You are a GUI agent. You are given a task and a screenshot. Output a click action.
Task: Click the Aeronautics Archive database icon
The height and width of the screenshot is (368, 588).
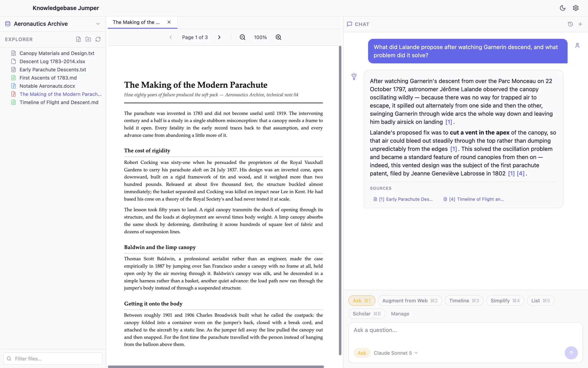tap(8, 24)
